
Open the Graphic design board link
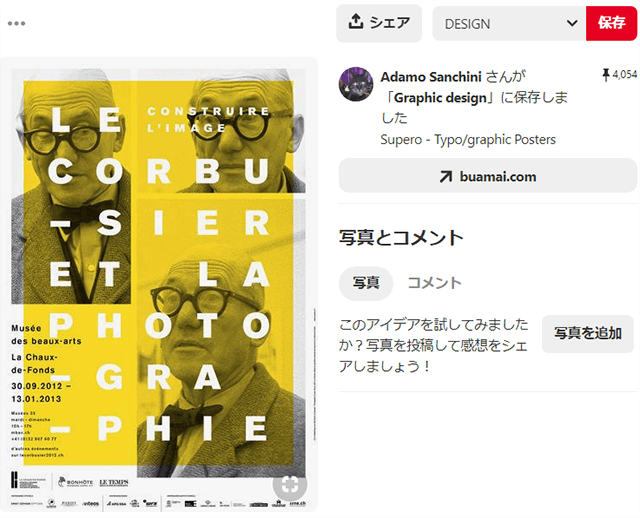pos(440,98)
